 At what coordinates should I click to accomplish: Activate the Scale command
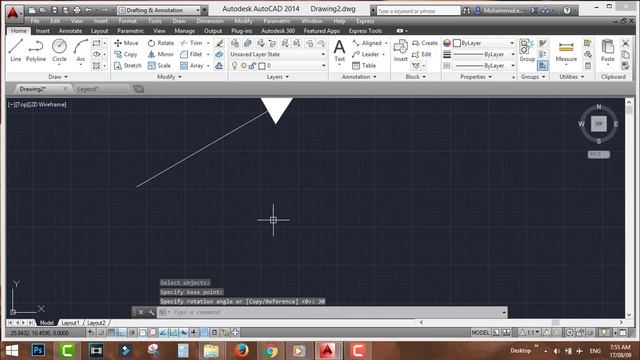[x=160, y=65]
